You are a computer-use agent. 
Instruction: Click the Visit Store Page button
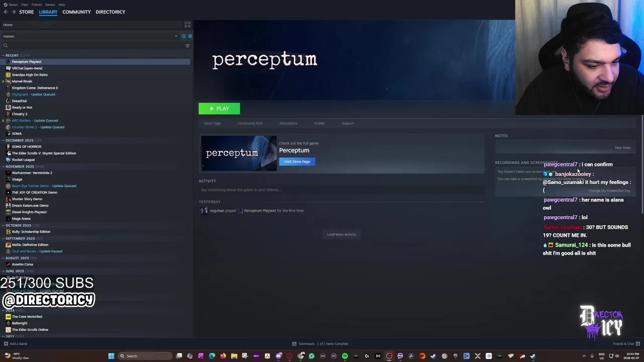pos(297,161)
